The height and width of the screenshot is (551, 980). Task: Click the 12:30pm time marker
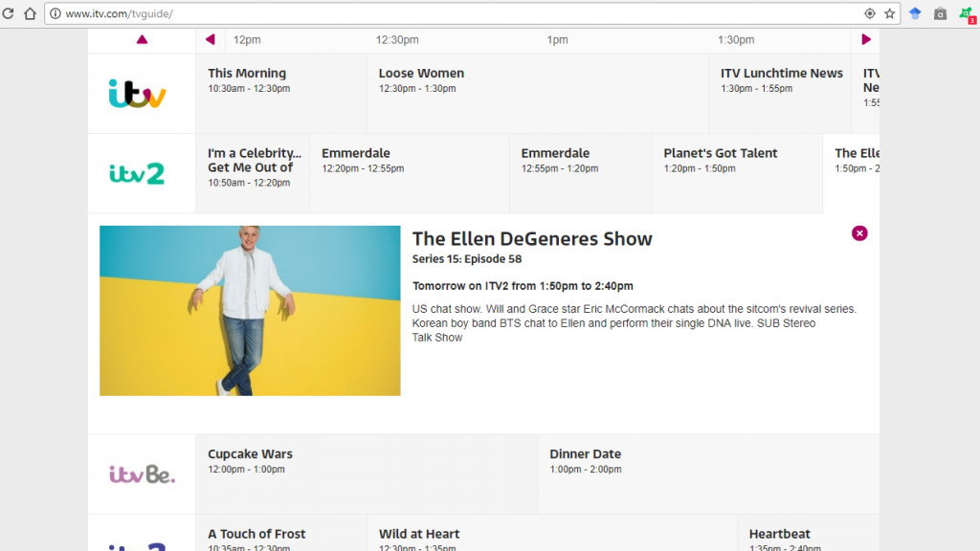click(x=397, y=39)
